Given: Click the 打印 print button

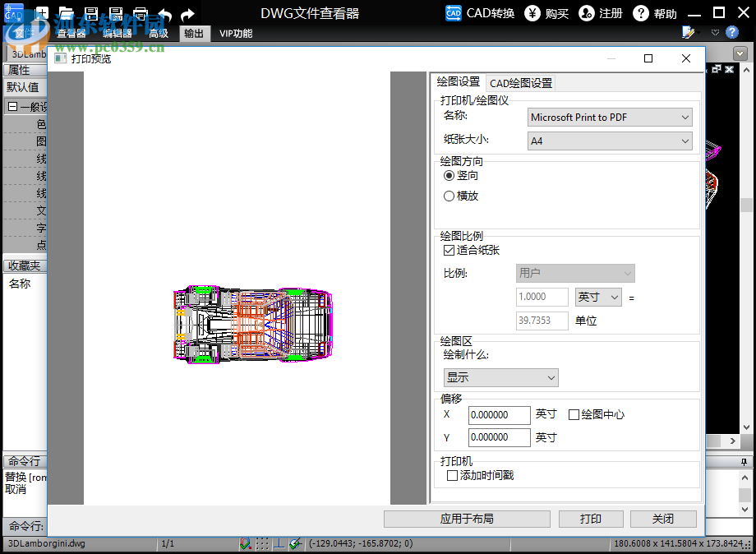Looking at the screenshot, I should [x=590, y=519].
